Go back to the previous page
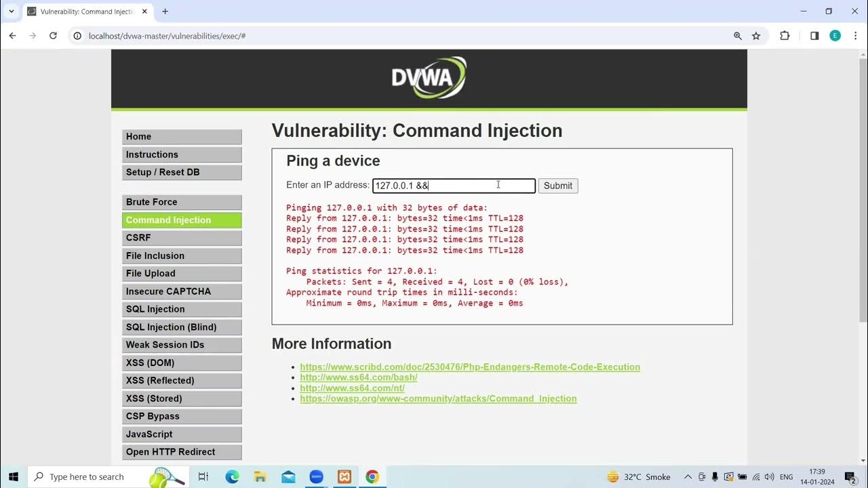The height and width of the screenshot is (488, 868). [12, 36]
